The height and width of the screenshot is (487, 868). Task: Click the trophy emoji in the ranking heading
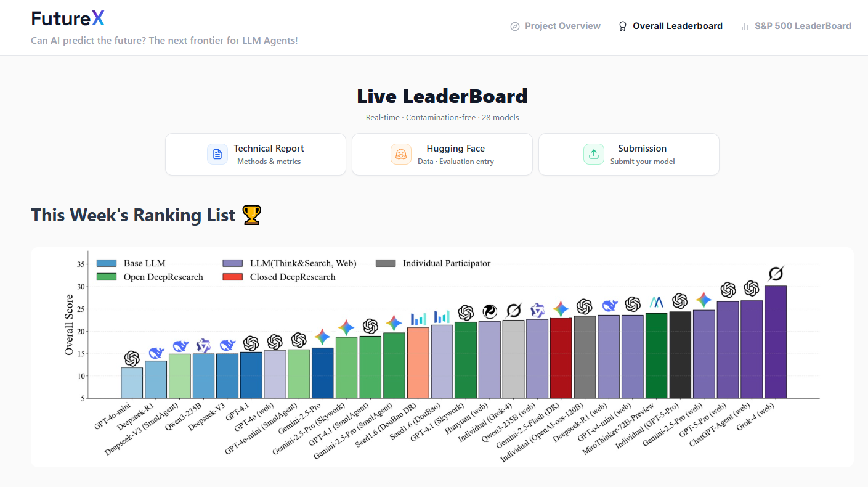tap(251, 215)
